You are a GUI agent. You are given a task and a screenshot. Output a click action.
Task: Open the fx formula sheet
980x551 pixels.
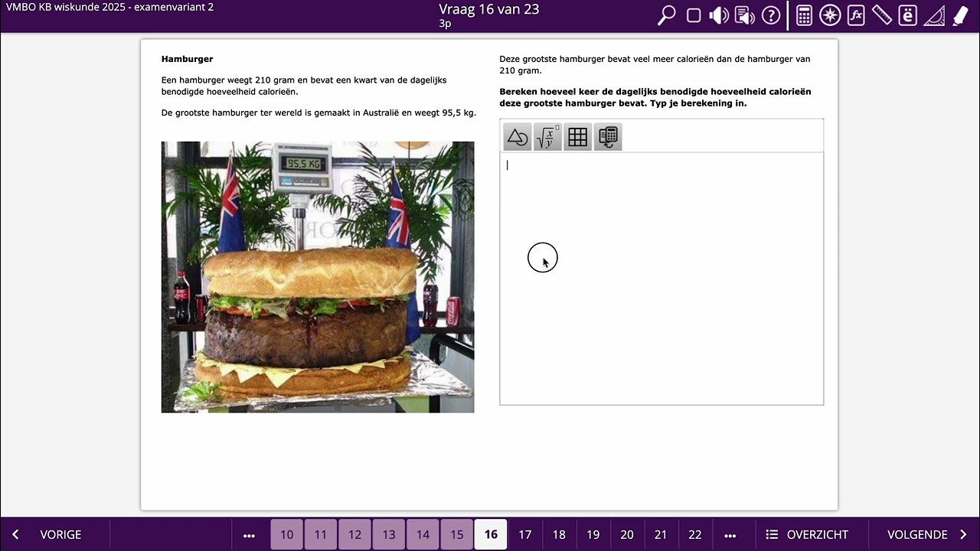click(x=856, y=15)
